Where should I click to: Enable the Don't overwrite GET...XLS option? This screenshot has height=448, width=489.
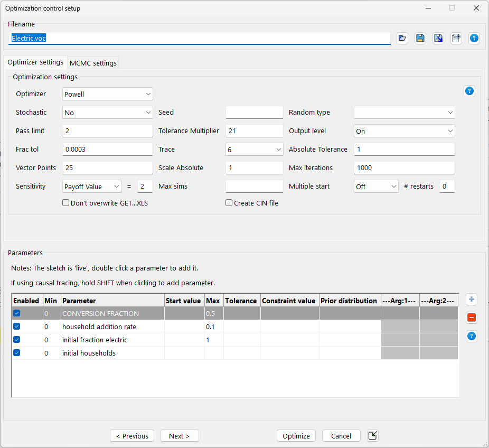point(65,202)
